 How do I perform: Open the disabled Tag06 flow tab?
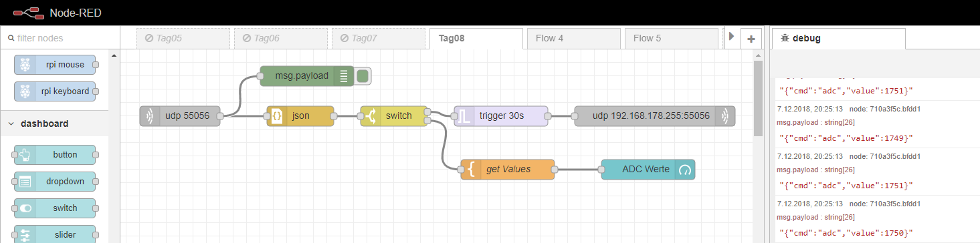click(x=281, y=39)
